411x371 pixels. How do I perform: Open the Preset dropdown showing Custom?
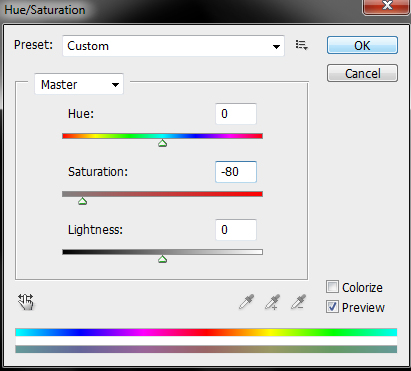(173, 46)
